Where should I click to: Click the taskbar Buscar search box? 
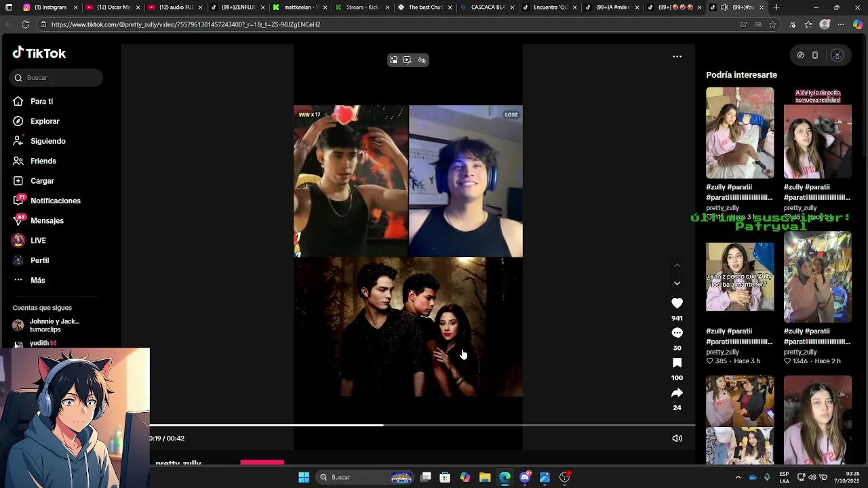(366, 477)
